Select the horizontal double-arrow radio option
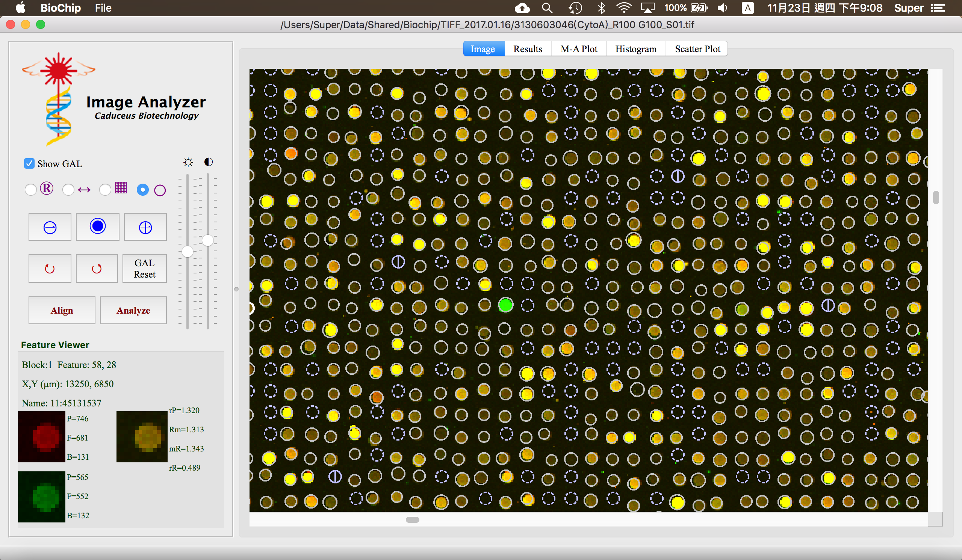Viewport: 962px width, 560px height. [68, 190]
